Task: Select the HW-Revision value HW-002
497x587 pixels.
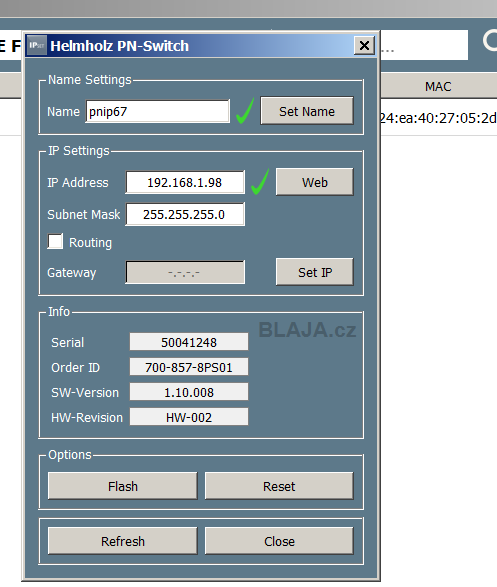Action: pyautogui.click(x=189, y=417)
